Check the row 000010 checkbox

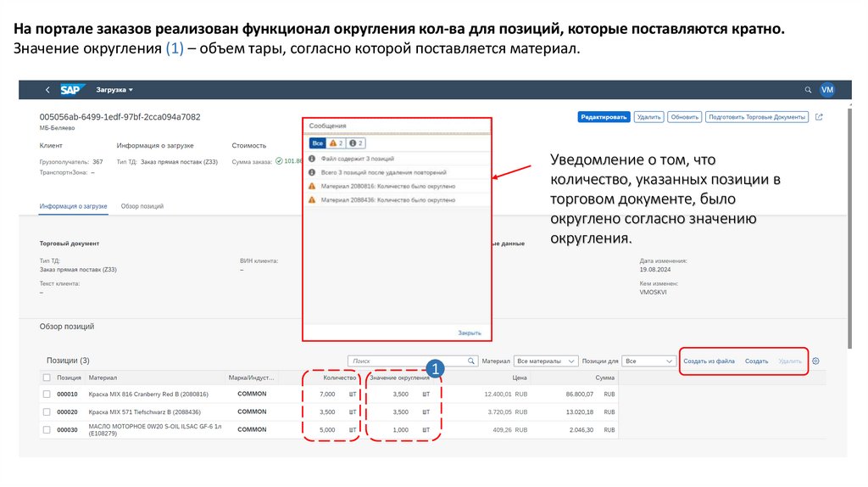coord(47,394)
